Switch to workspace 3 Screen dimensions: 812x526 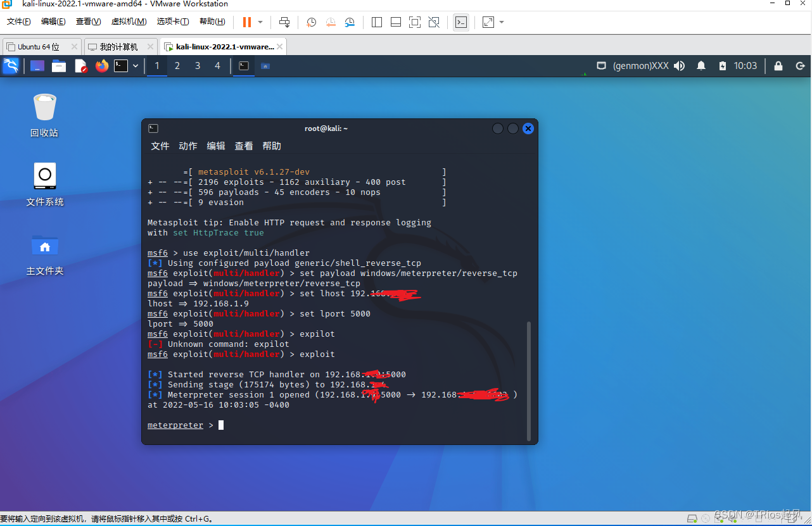click(x=198, y=66)
